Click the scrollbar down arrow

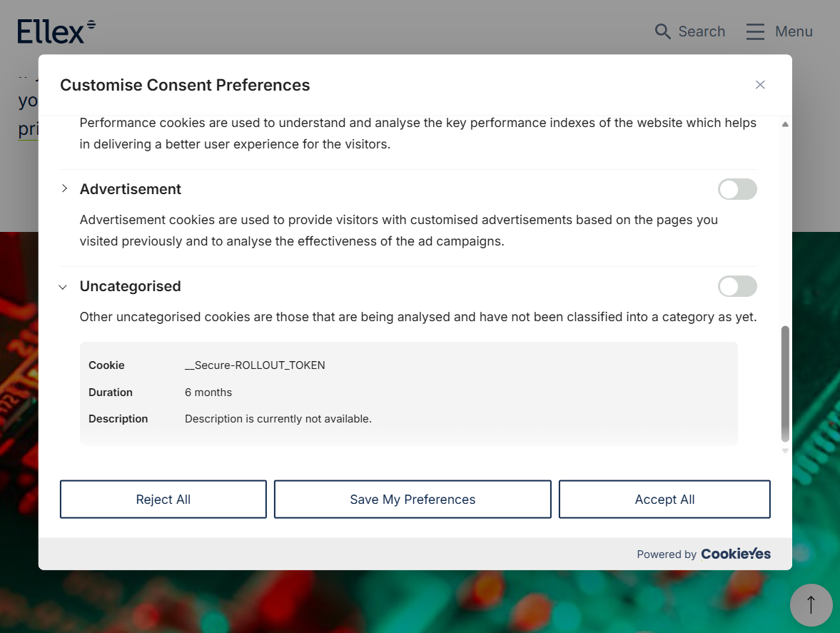pos(785,451)
